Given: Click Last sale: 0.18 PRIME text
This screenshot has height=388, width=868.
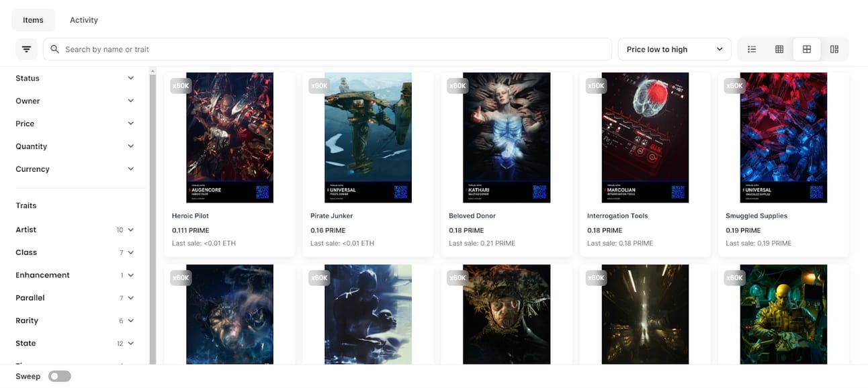Looking at the screenshot, I should click(x=620, y=243).
